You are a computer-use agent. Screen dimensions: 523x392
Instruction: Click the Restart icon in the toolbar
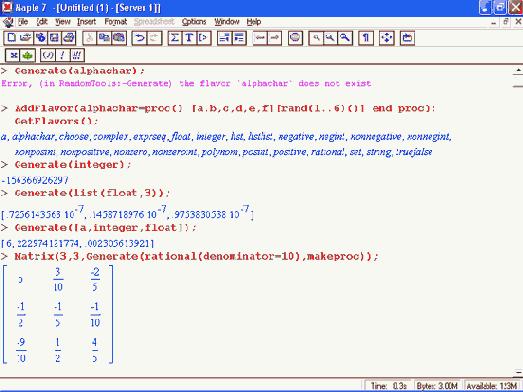pyautogui.click(x=407, y=38)
